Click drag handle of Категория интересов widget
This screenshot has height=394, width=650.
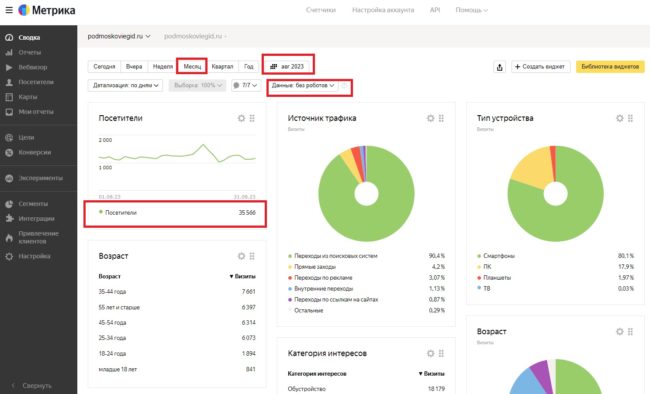click(x=441, y=353)
